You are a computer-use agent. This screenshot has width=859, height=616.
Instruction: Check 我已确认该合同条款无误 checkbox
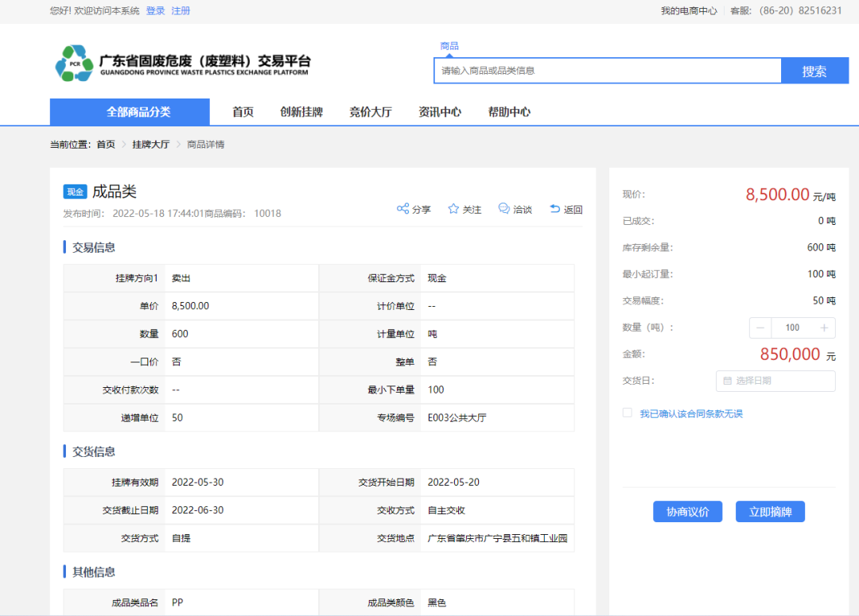point(628,413)
